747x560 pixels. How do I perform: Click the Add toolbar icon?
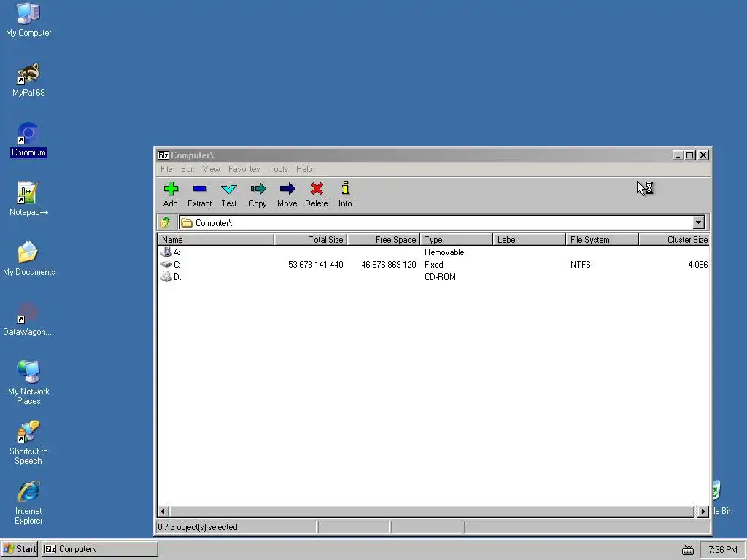(171, 189)
